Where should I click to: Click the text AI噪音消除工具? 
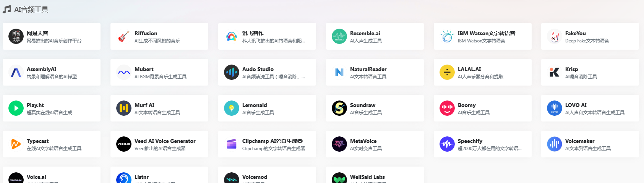(581, 76)
